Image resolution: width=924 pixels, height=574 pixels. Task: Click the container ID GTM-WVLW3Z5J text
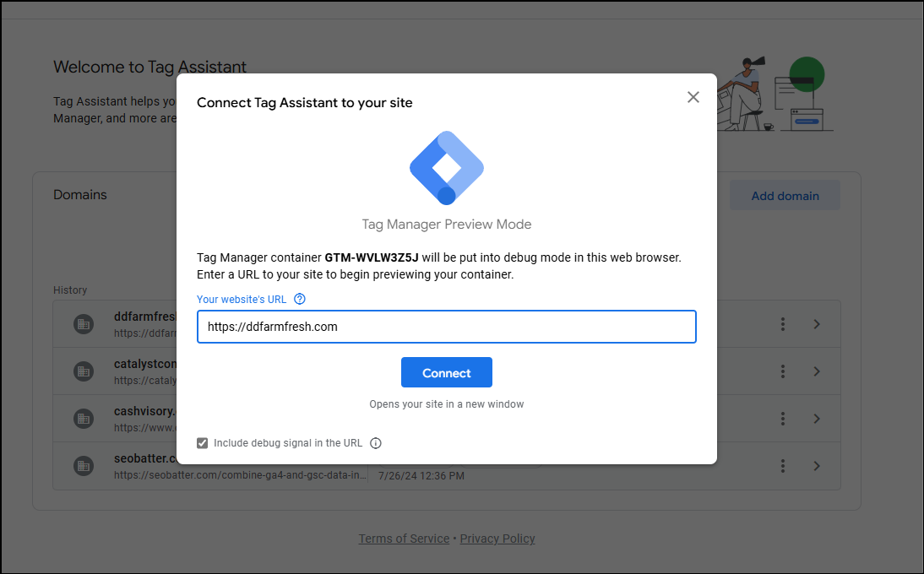click(372, 257)
